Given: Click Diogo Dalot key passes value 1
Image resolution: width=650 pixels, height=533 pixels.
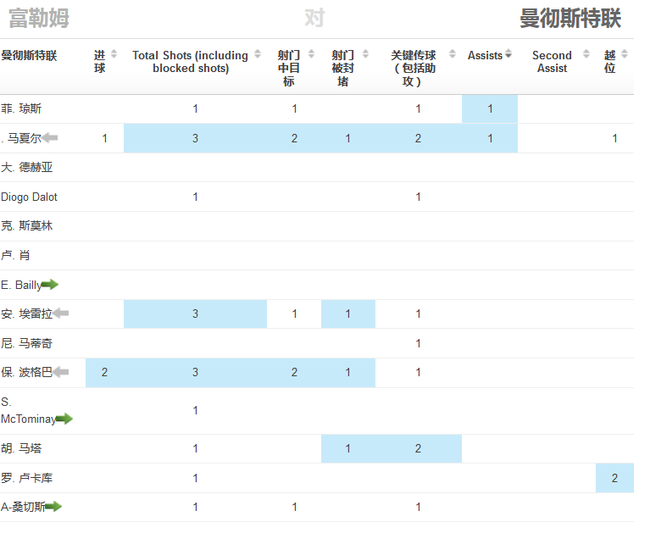Looking at the screenshot, I should tap(418, 197).
